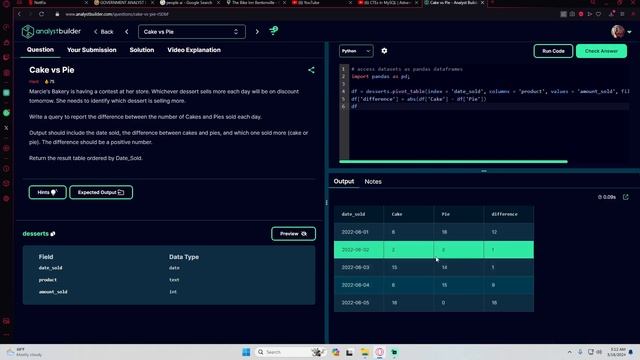Image resolution: width=640 pixels, height=360 pixels.
Task: Go to the previous question arrow
Action: pos(127,31)
